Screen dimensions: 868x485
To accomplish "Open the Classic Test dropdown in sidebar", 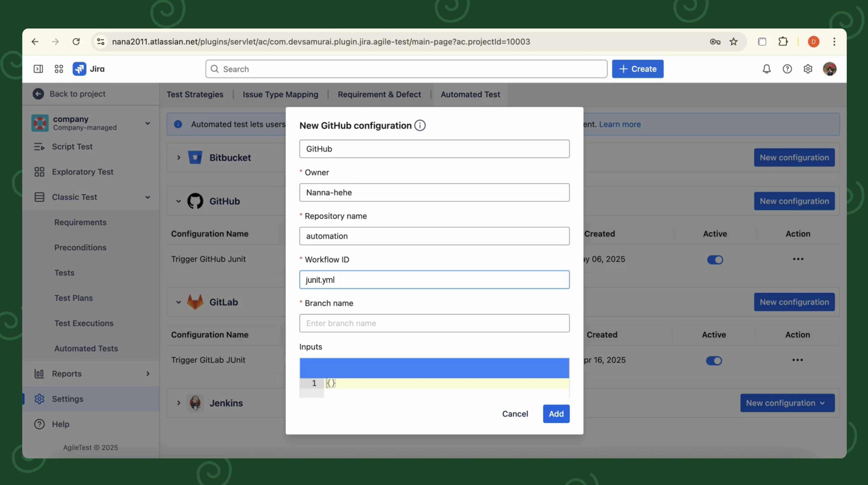I will tap(148, 197).
